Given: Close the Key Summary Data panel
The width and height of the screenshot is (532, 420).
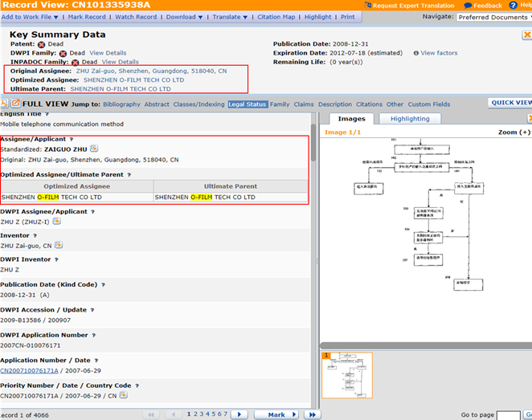Looking at the screenshot, I should pyautogui.click(x=527, y=35).
